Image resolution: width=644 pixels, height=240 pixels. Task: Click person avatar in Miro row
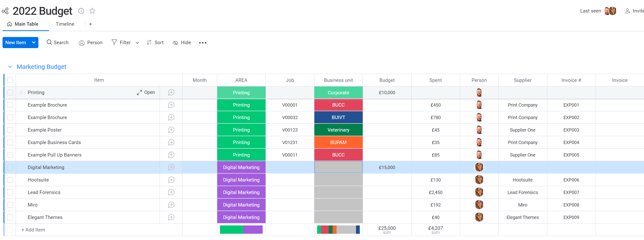[x=479, y=205]
